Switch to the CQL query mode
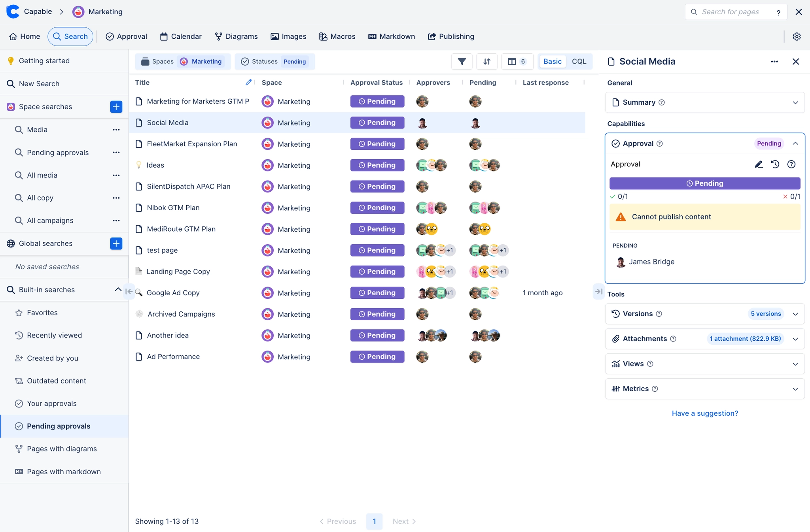Viewport: 810px width, 532px height. pos(579,61)
